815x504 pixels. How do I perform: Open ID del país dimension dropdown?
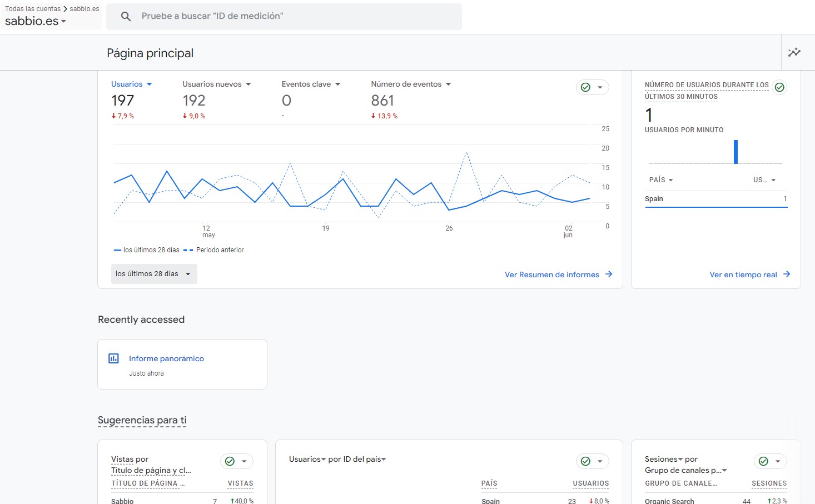[364, 459]
